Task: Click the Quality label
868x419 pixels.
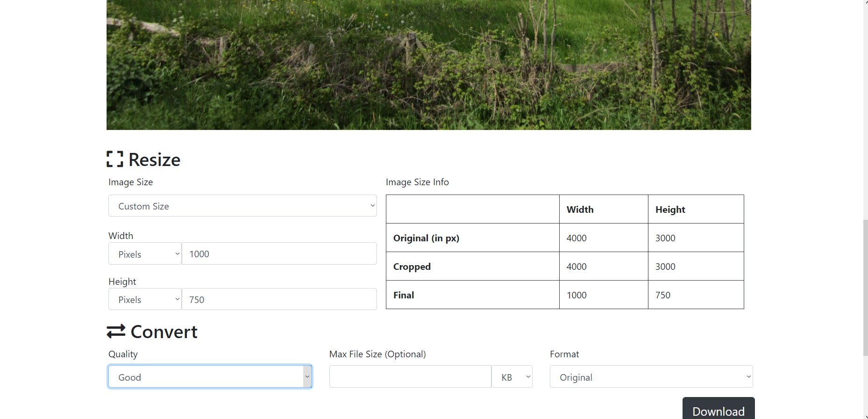Action: pyautogui.click(x=123, y=354)
